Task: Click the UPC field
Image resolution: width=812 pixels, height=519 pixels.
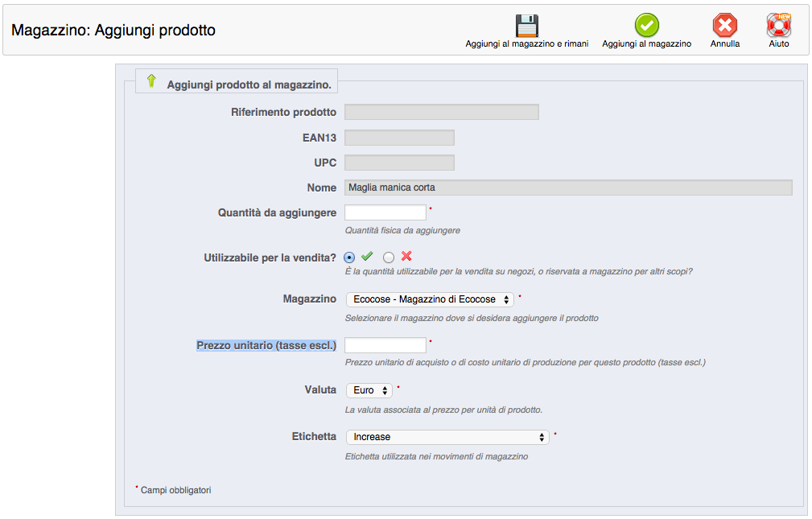Action: 399,163
